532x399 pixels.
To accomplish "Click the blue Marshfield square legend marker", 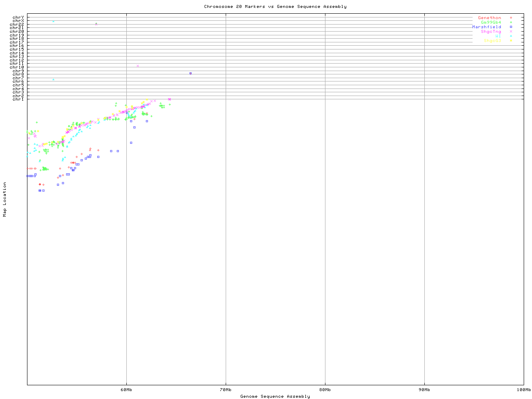I will [x=511, y=27].
